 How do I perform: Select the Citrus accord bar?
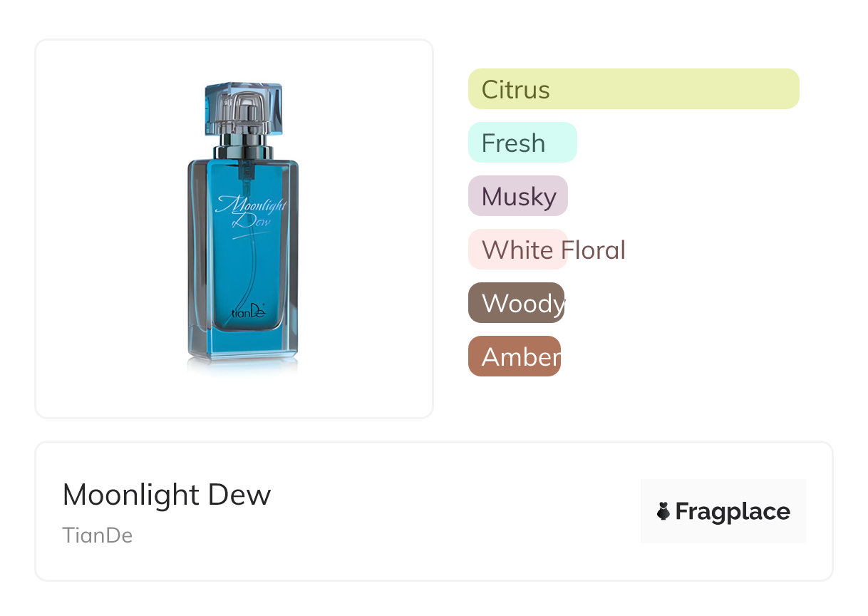pos(633,89)
